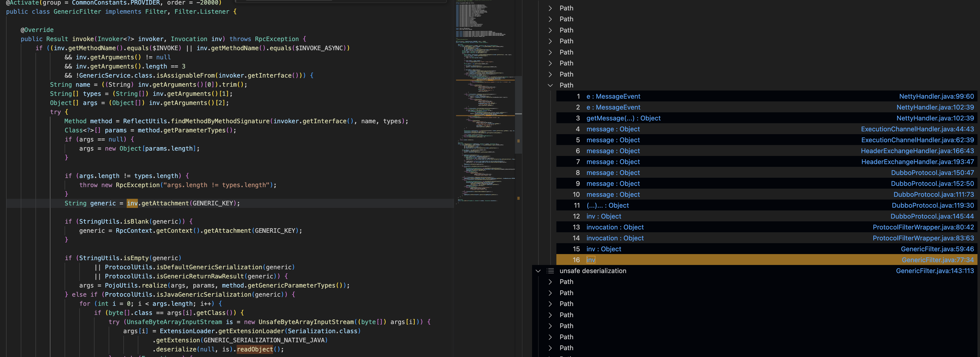This screenshot has width=980, height=357.
Task: Select highlighted step 16 'inv'
Action: tap(591, 260)
